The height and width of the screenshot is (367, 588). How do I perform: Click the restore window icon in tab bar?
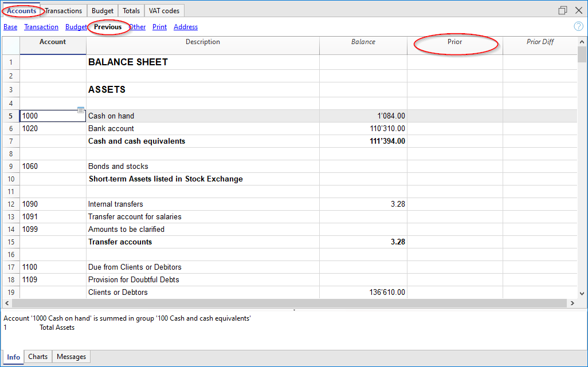(x=563, y=10)
